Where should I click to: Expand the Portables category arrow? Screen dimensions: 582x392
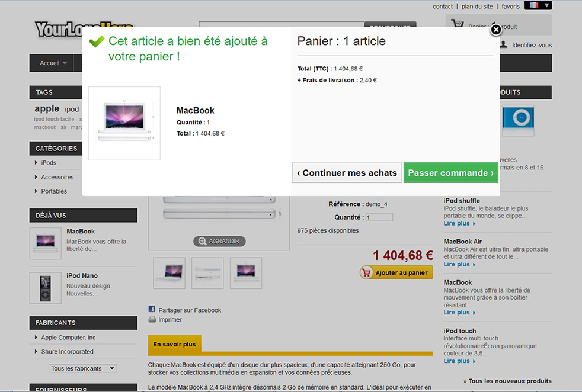36,191
